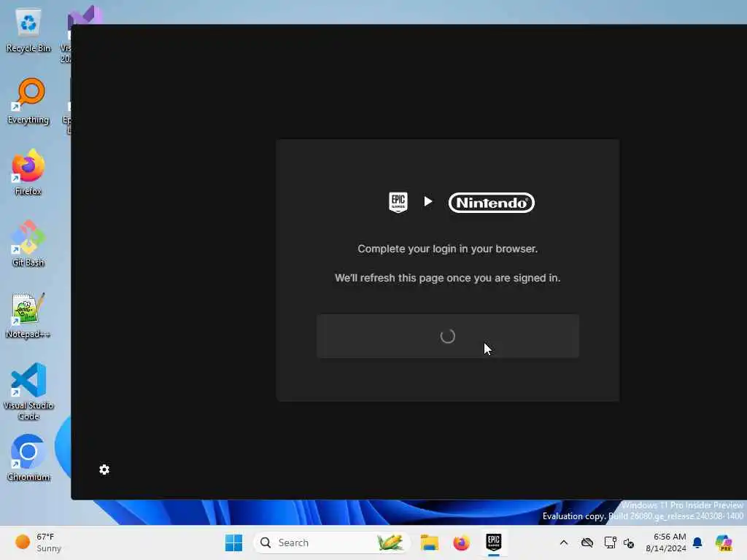
Task: Click the taskbar Search box
Action: (x=332, y=542)
